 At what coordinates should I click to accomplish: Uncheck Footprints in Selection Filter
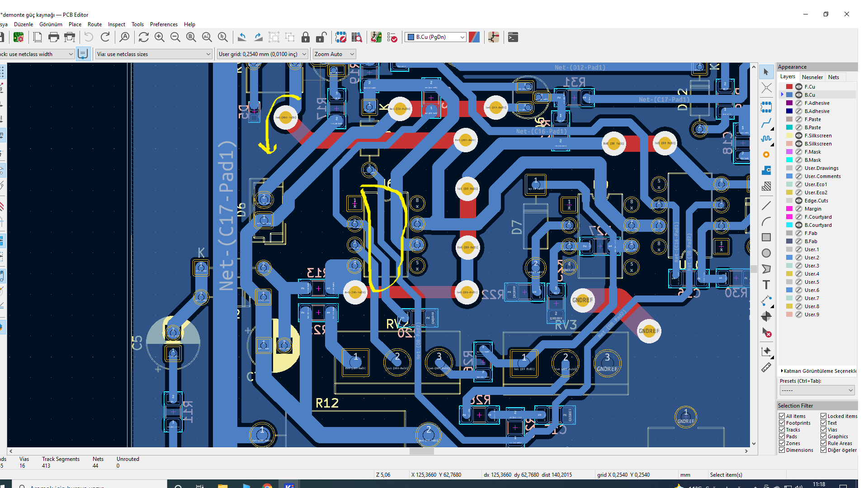pos(782,423)
